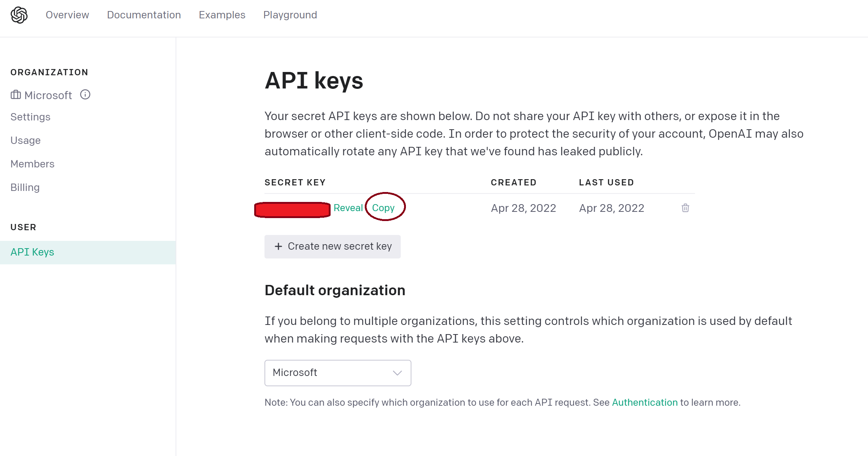Viewport: 868px width, 456px height.
Task: Click Create new secret key button
Action: click(x=332, y=246)
